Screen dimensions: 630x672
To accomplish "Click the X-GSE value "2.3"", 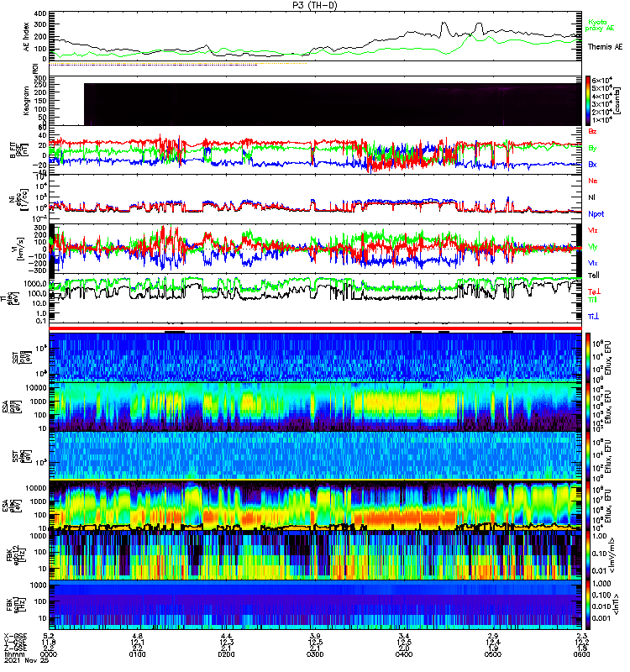I will tap(581, 636).
